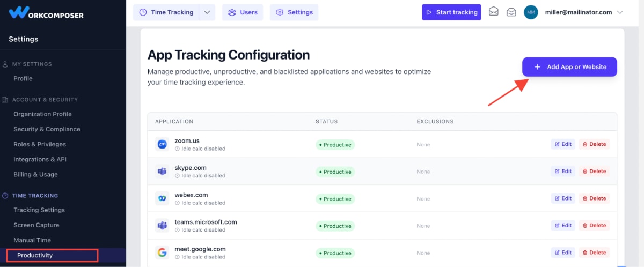The height and width of the screenshot is (267, 644).
Task: Open Organization Profile settings
Action: 42,114
